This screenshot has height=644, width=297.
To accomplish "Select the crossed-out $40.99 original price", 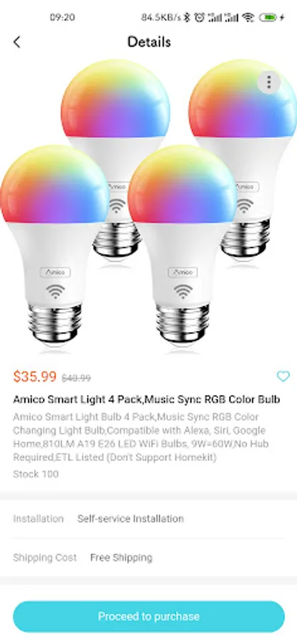I will click(x=77, y=378).
